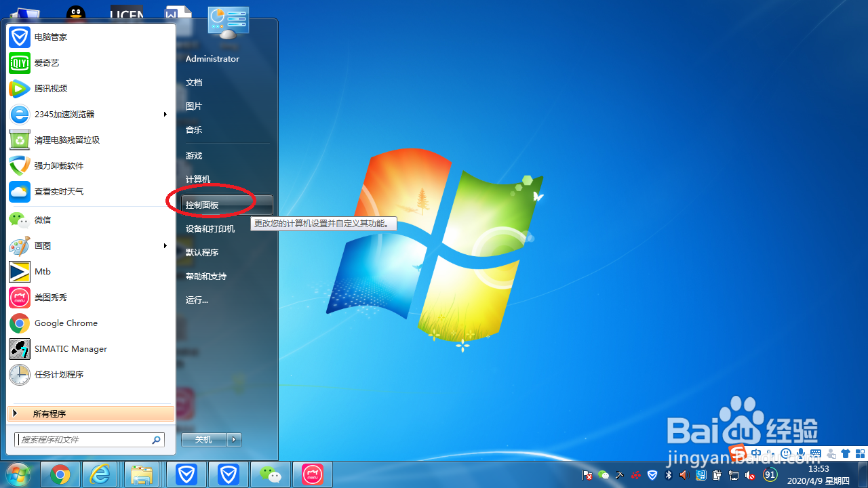The height and width of the screenshot is (488, 868).
Task: Open 计算机 from the Start menu
Action: (227, 179)
